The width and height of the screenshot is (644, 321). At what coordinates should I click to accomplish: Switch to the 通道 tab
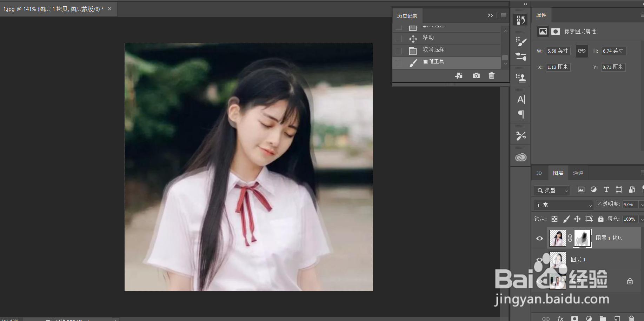pyautogui.click(x=578, y=173)
